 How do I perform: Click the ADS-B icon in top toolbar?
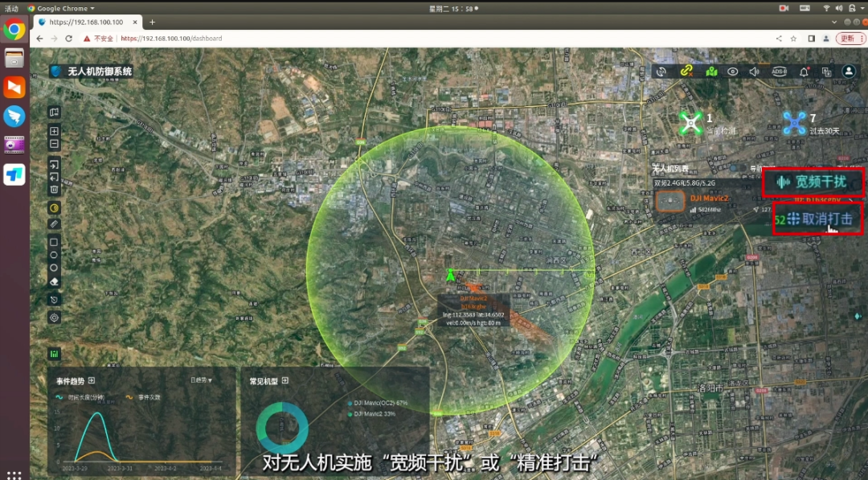(x=779, y=72)
